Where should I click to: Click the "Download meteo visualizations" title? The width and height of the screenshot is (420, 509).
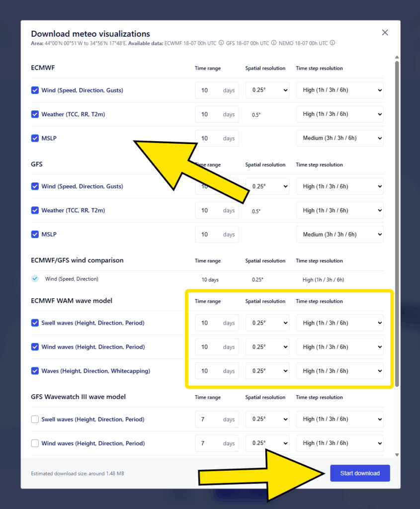pyautogui.click(x=90, y=34)
